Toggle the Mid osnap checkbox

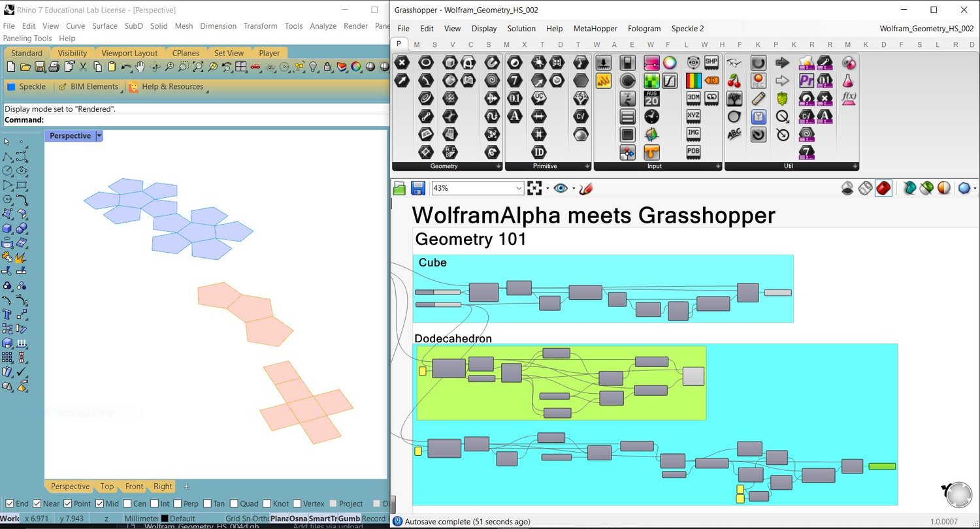(x=99, y=504)
